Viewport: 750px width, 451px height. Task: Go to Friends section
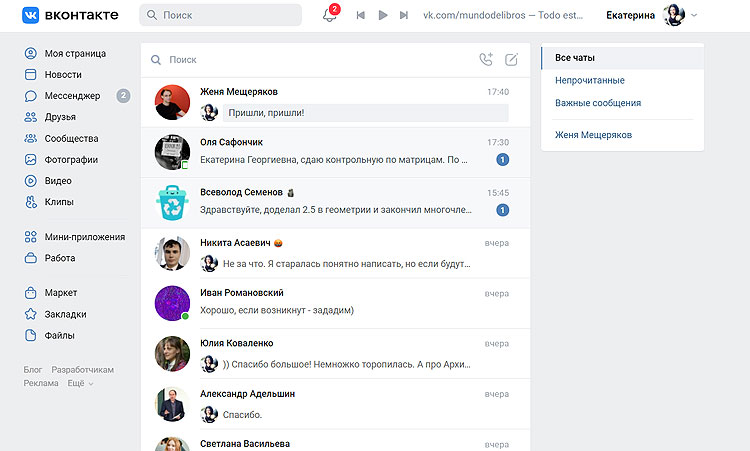point(60,117)
